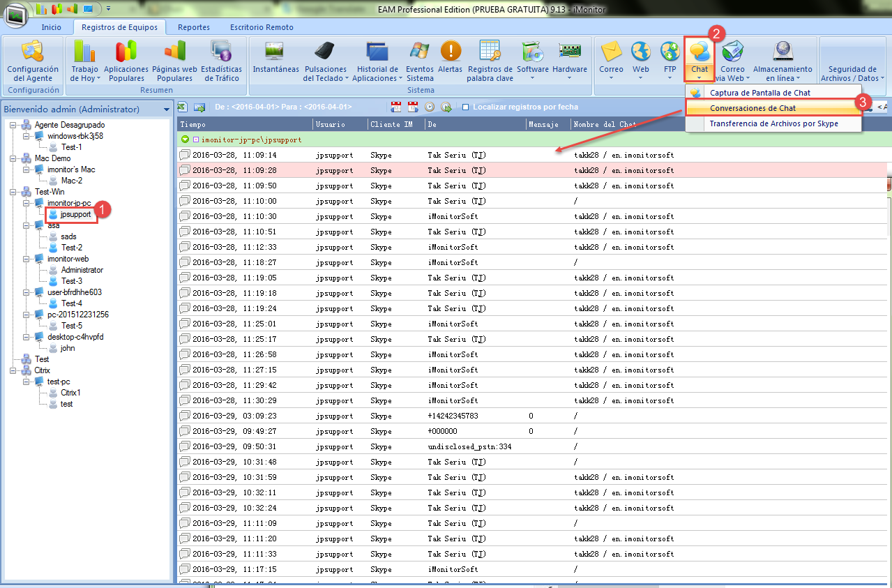Open the Bienvenido admin dropdown arrow

(167, 110)
